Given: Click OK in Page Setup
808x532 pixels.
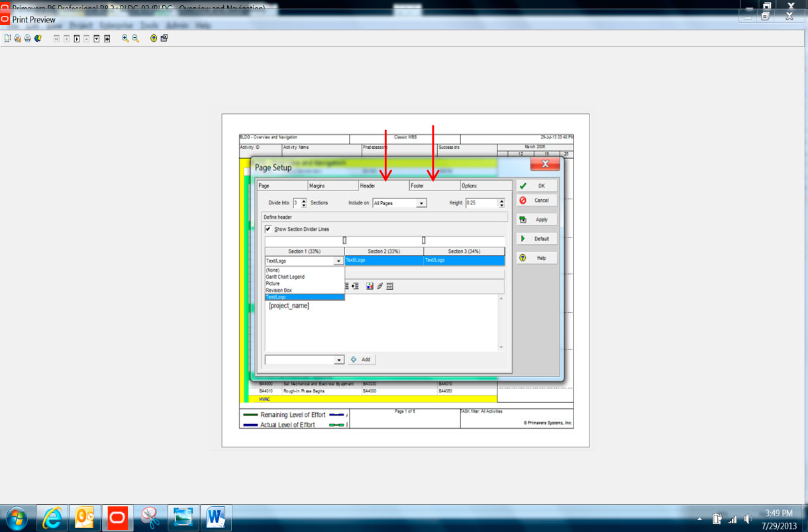Looking at the screenshot, I should [x=537, y=186].
